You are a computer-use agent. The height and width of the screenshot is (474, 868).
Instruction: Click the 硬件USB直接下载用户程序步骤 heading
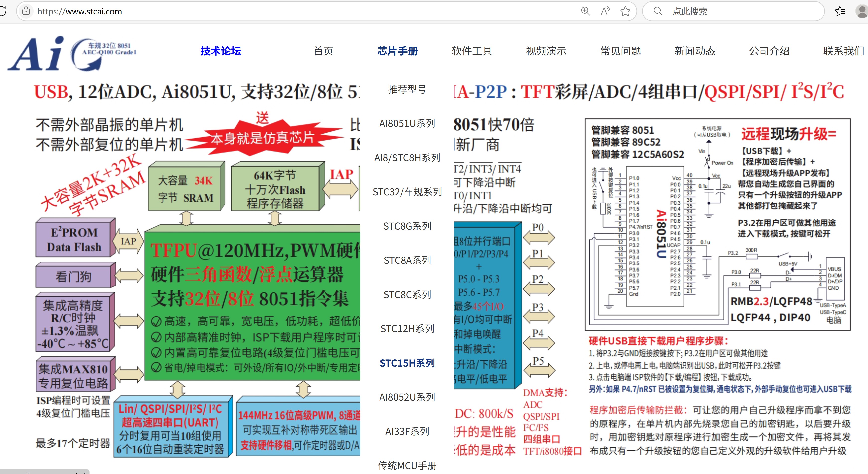[658, 341]
